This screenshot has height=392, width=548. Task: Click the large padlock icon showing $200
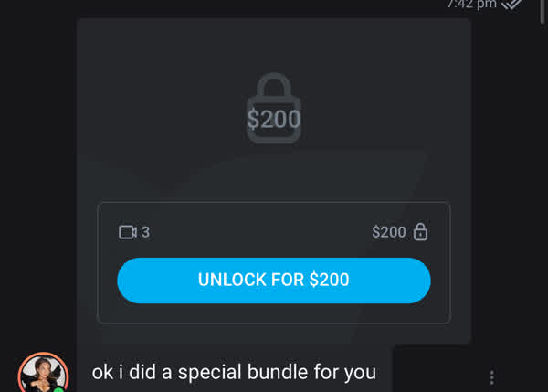[274, 108]
